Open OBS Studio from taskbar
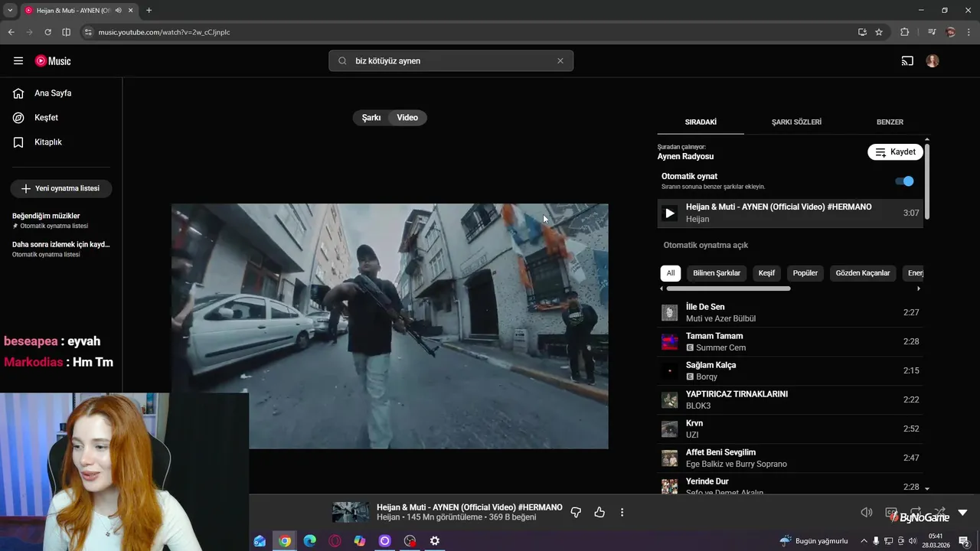 (x=410, y=541)
